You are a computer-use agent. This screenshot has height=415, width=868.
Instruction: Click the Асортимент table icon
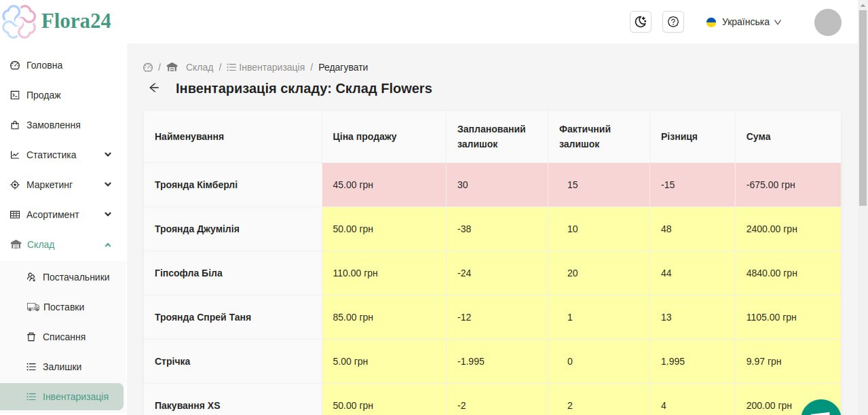point(15,215)
